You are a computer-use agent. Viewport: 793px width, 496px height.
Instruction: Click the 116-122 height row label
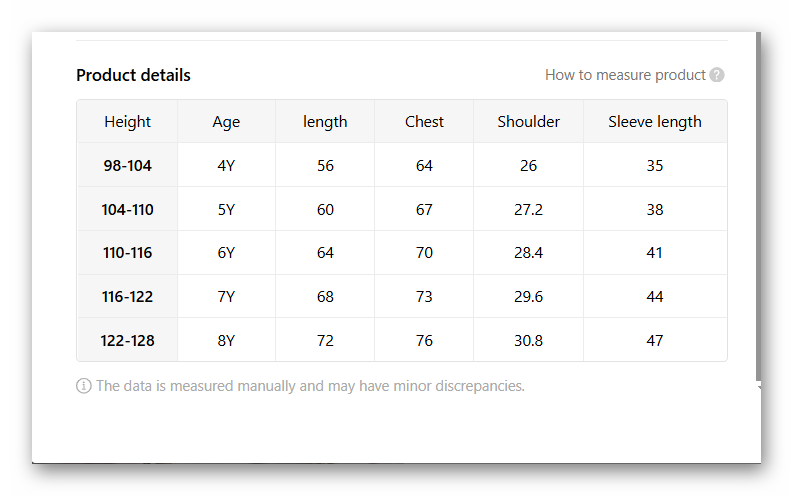click(x=127, y=297)
